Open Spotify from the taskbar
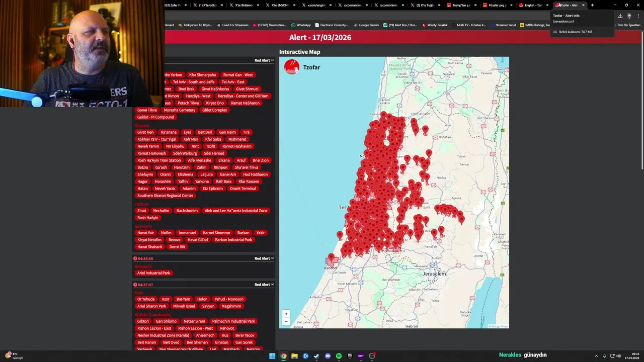Screen dimensions: 644x362 (x=339, y=356)
